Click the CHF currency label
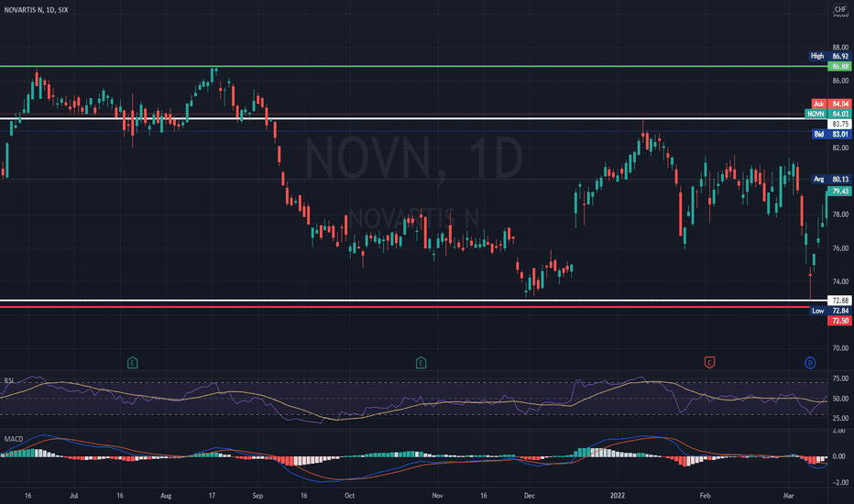The image size is (854, 504). pyautogui.click(x=840, y=9)
